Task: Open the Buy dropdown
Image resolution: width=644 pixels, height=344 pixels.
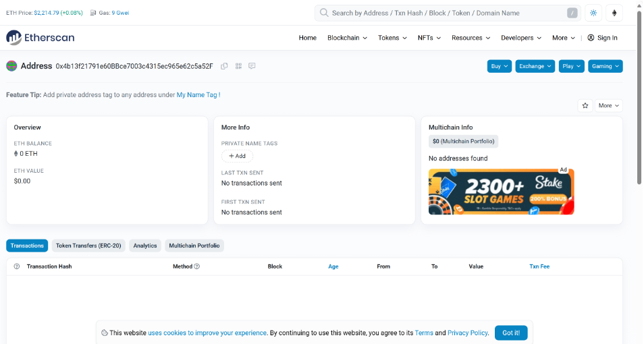Action: tap(500, 66)
